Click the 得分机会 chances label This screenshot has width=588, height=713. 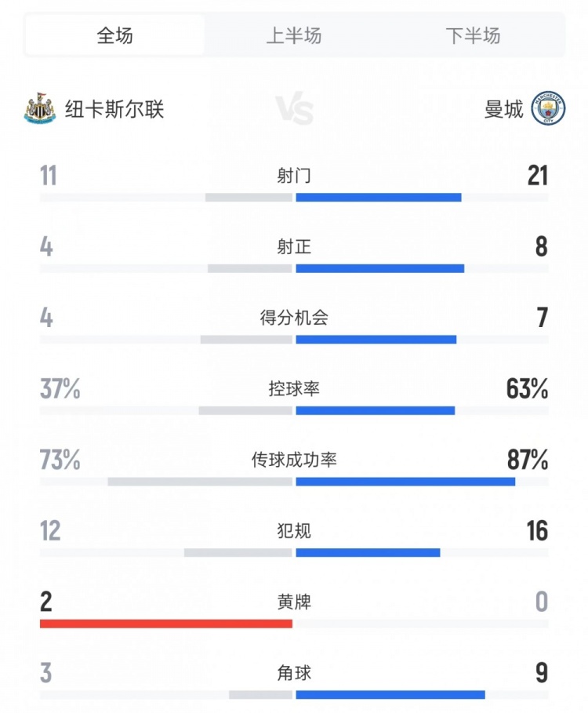[294, 318]
